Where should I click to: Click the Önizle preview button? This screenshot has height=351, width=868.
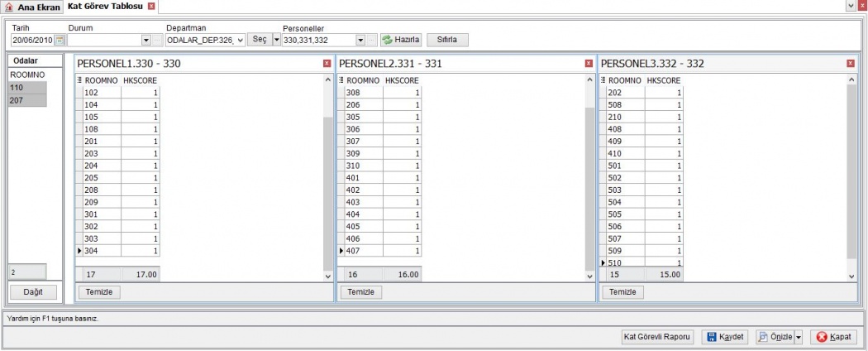click(775, 337)
